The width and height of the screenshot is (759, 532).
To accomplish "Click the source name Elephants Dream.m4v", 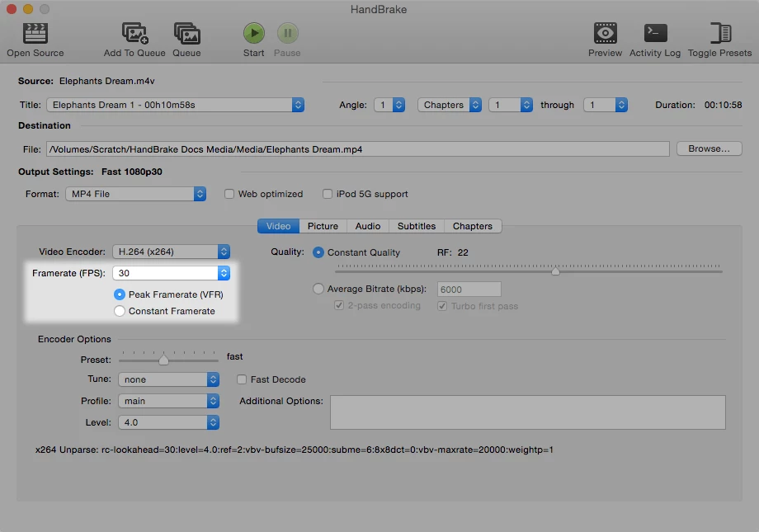I will point(107,81).
